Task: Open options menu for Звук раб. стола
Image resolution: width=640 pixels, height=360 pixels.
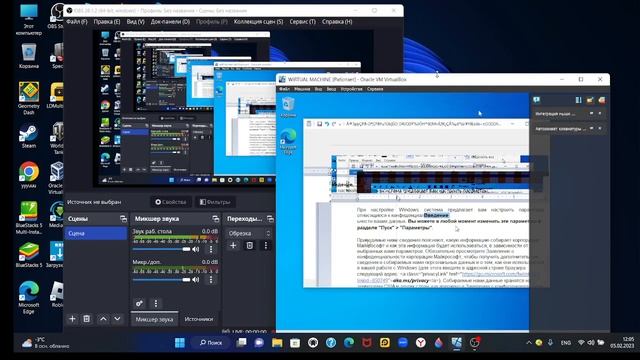Action: pos(211,249)
